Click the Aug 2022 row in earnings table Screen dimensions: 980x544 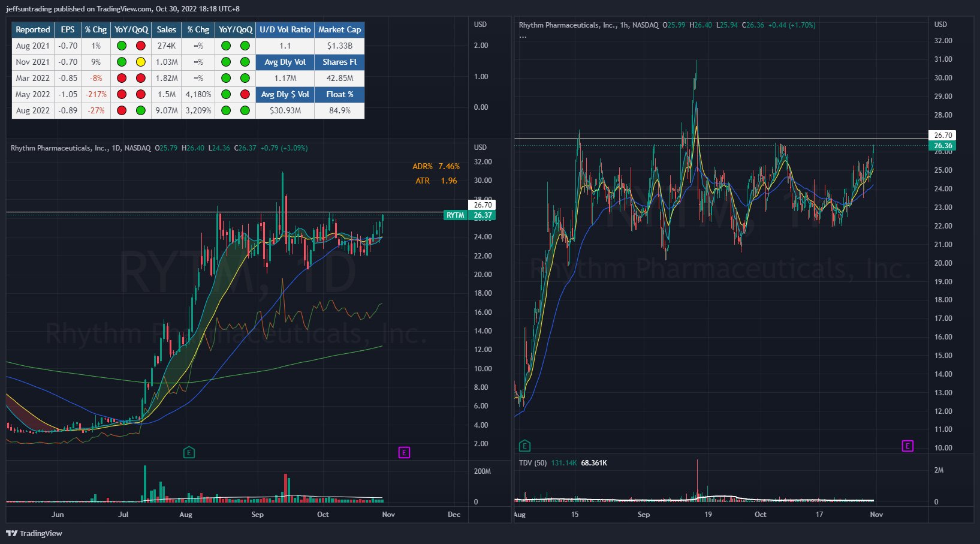point(33,110)
